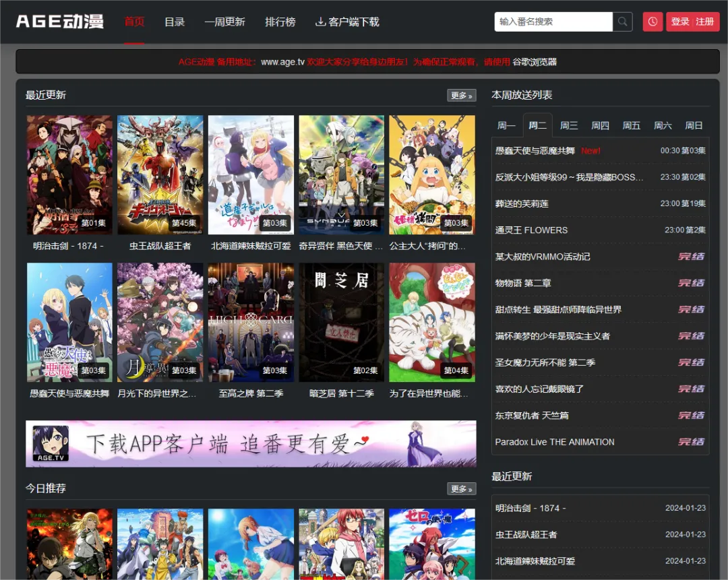Open 东京复仇者 天竺篇 entry
The width and height of the screenshot is (728, 580).
[532, 415]
